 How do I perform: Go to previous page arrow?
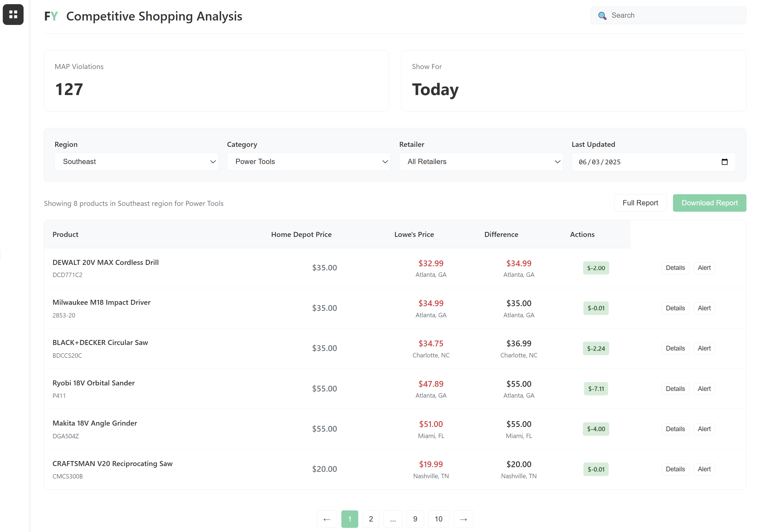[327, 519]
